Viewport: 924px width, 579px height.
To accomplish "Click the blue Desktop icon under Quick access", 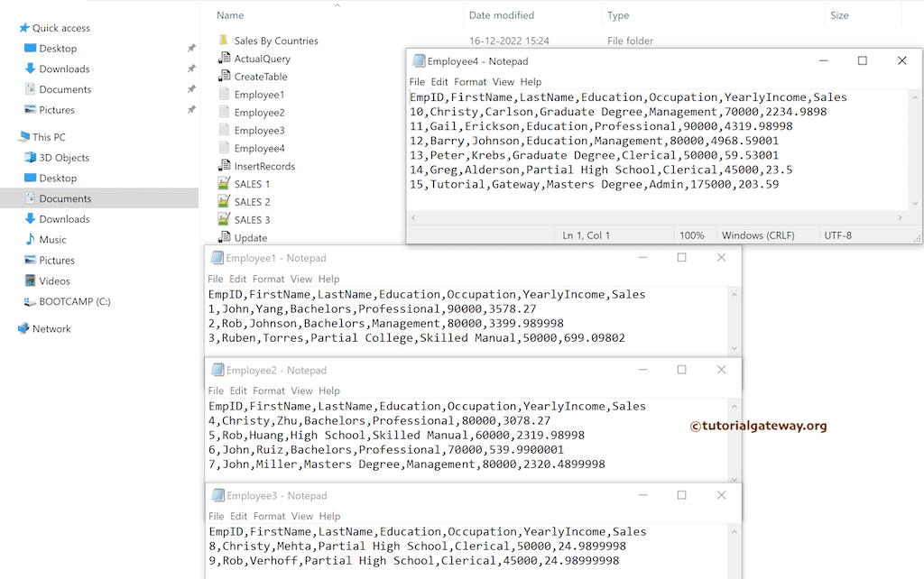I will click(30, 49).
